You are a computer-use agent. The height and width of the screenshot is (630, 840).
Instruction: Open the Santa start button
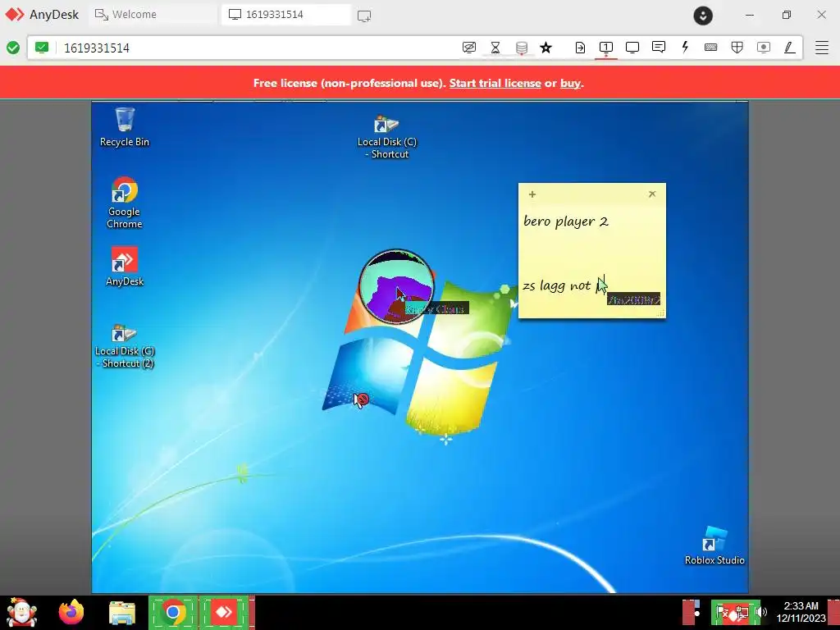pyautogui.click(x=21, y=612)
